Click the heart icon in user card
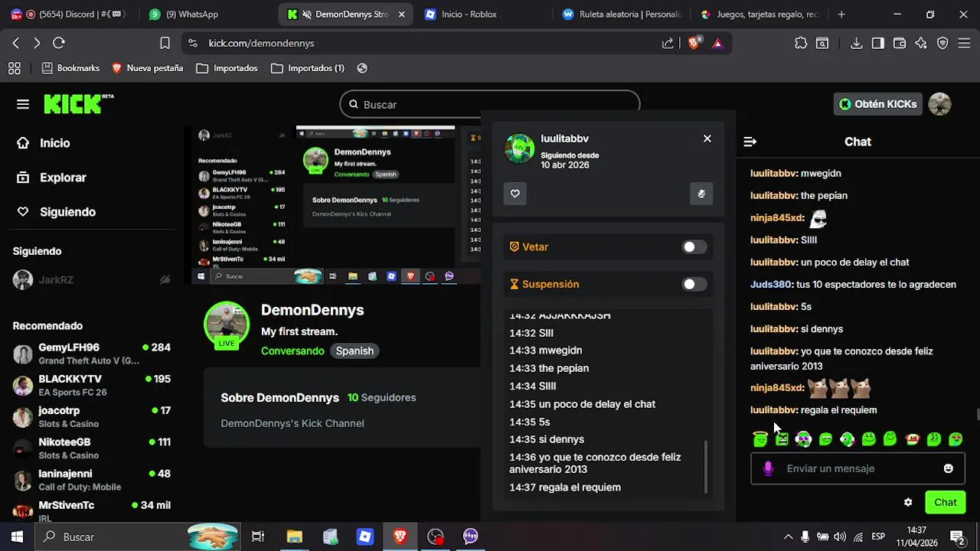 click(x=515, y=194)
